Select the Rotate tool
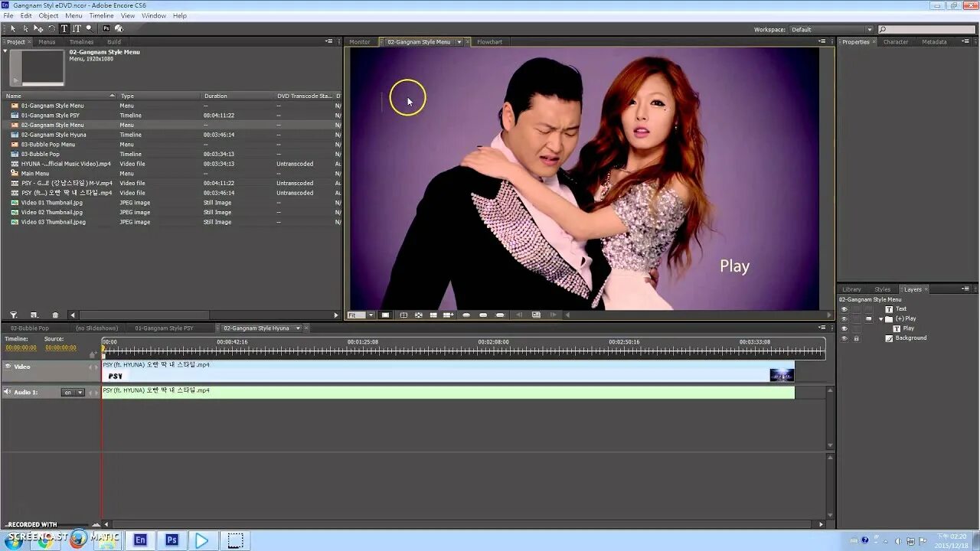This screenshot has height=551, width=980. (51, 28)
